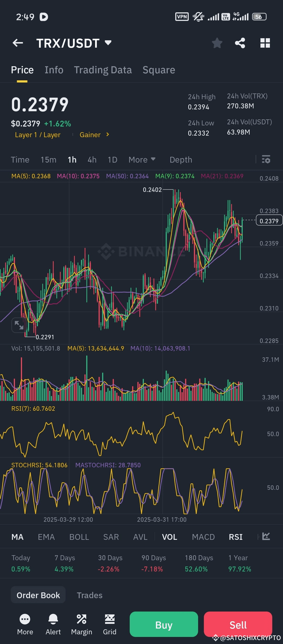This screenshot has height=644, width=283.
Task: Open the Square tab
Action: 159,70
